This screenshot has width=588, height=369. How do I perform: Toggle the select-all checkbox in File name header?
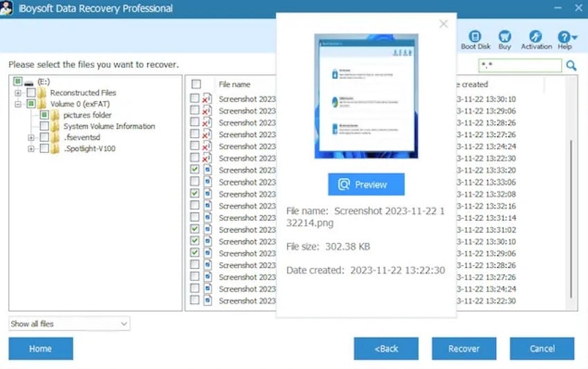(196, 84)
